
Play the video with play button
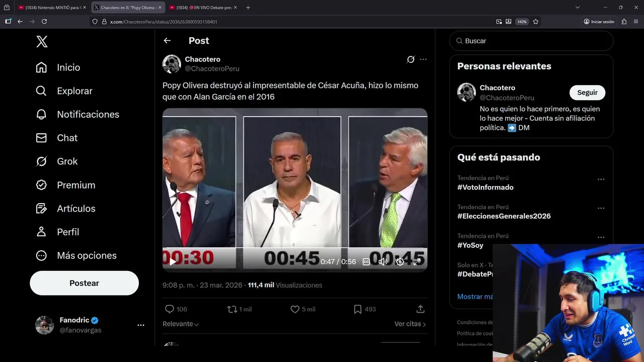click(x=173, y=261)
